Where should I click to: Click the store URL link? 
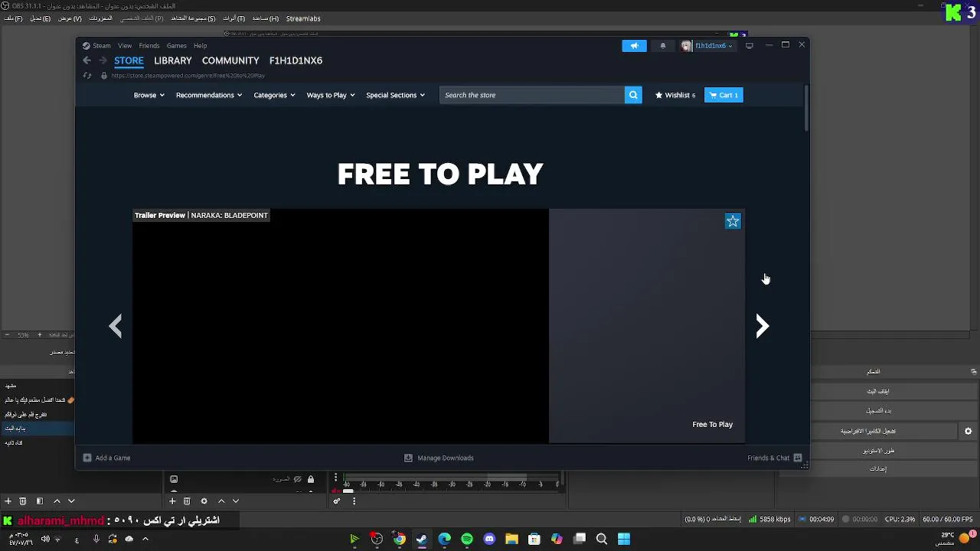click(188, 76)
